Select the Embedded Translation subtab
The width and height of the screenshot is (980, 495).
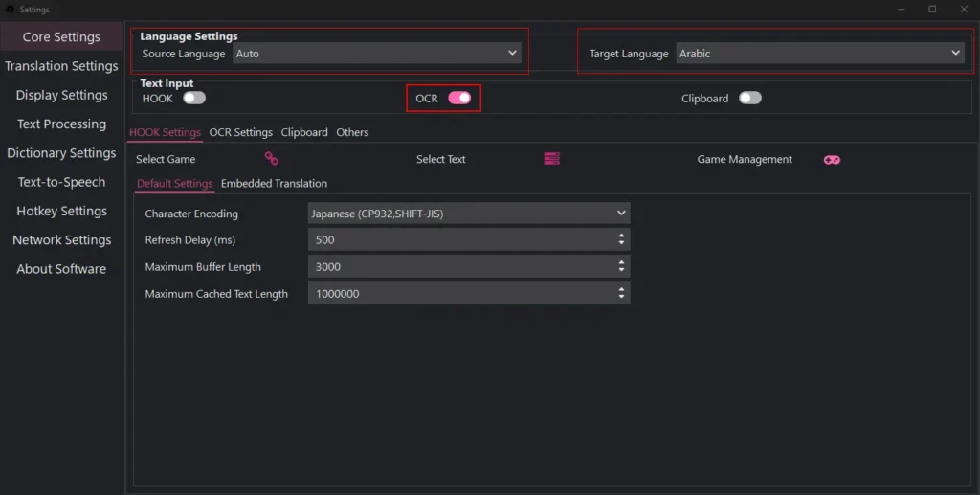(x=274, y=183)
